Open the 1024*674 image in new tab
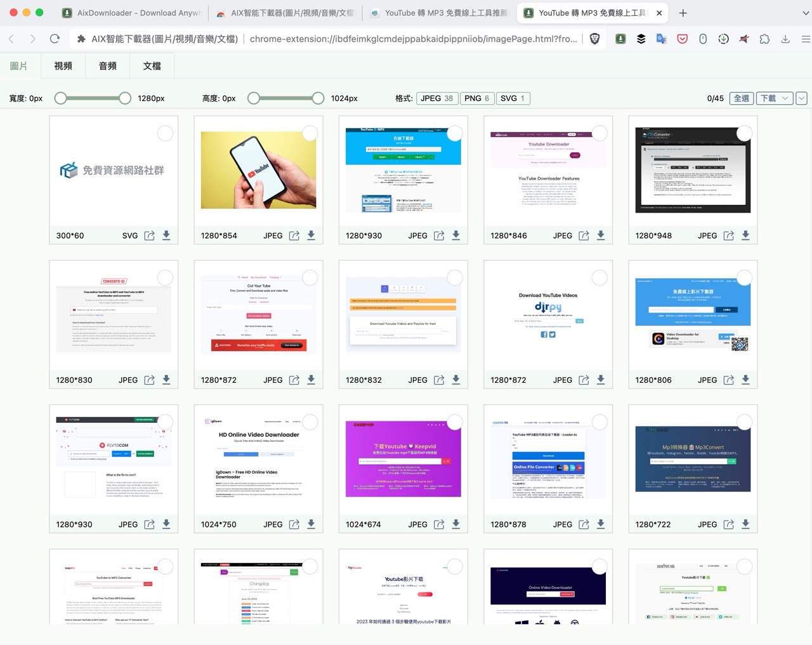This screenshot has height=645, width=812. click(x=438, y=524)
